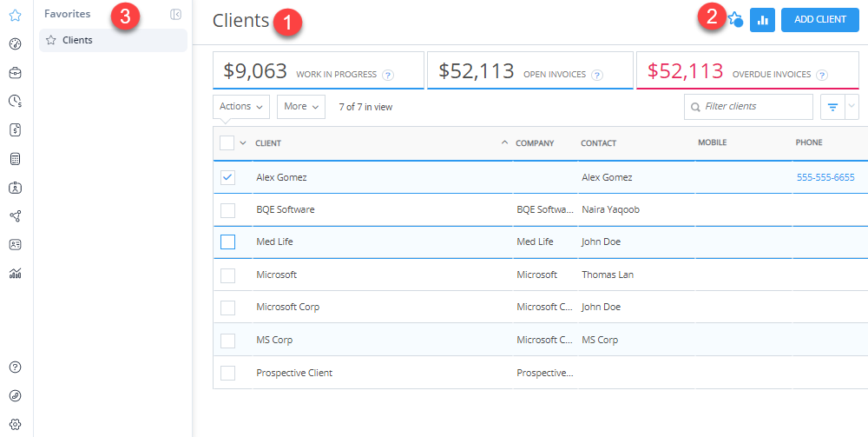Click the Microsoft Corp client name
The width and height of the screenshot is (868, 437).
tap(288, 307)
